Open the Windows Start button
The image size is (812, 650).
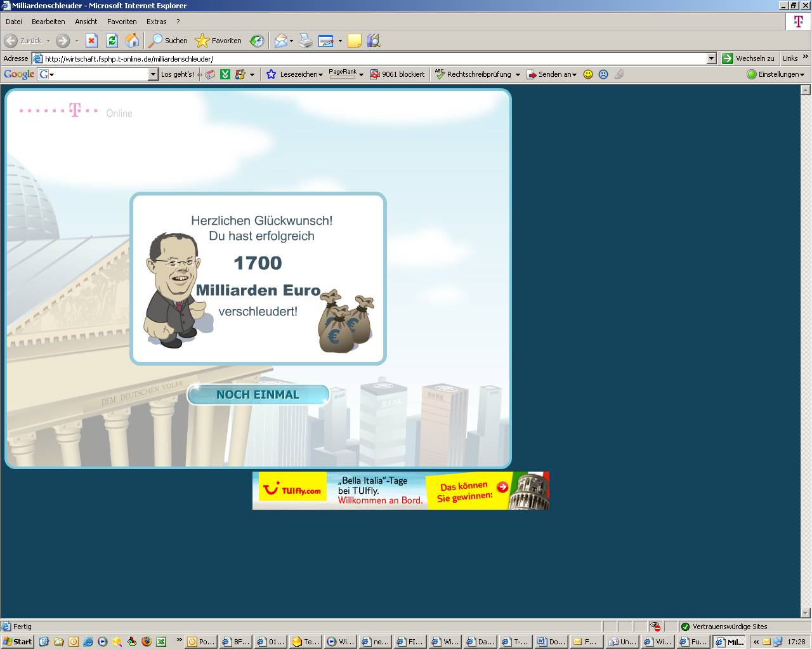coord(18,642)
